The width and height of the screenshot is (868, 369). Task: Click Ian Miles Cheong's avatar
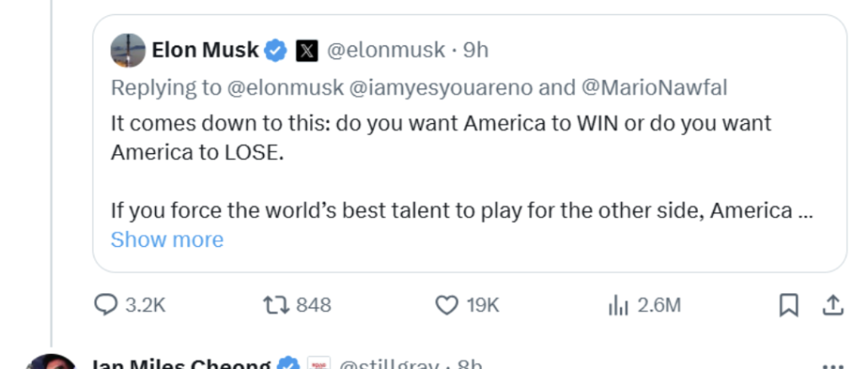click(x=51, y=363)
